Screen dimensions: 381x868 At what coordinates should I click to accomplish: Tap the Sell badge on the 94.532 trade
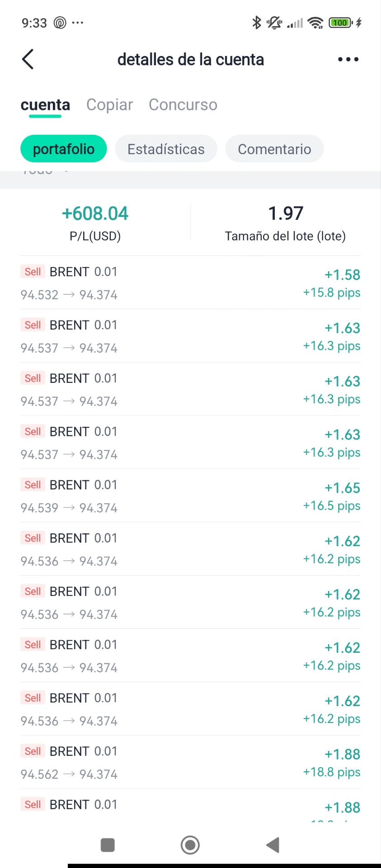click(33, 272)
